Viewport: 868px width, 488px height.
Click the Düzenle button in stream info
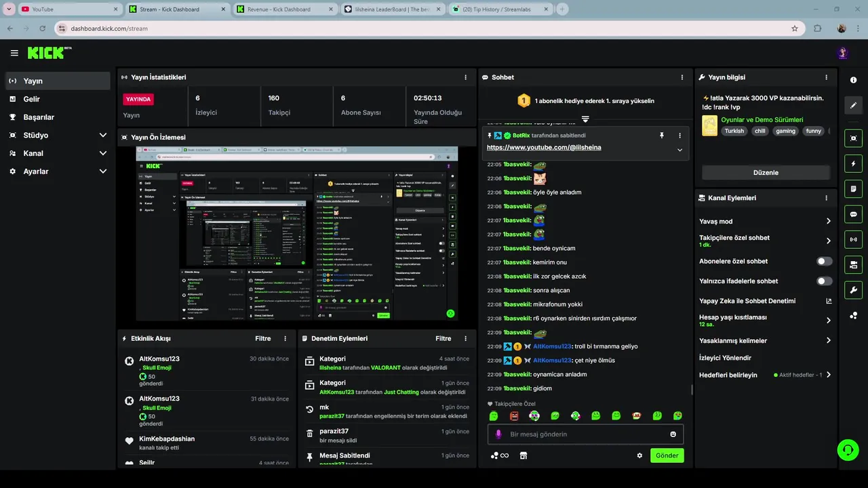click(766, 172)
